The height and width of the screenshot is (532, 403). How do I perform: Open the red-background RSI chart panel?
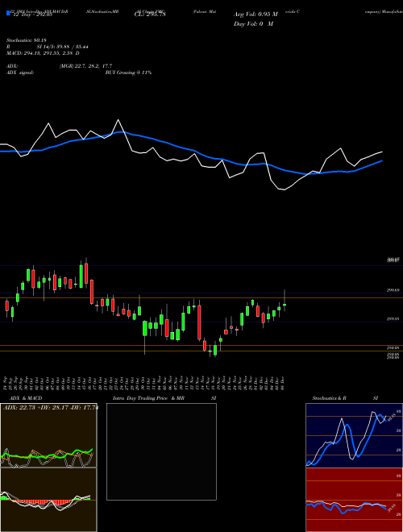(354, 500)
